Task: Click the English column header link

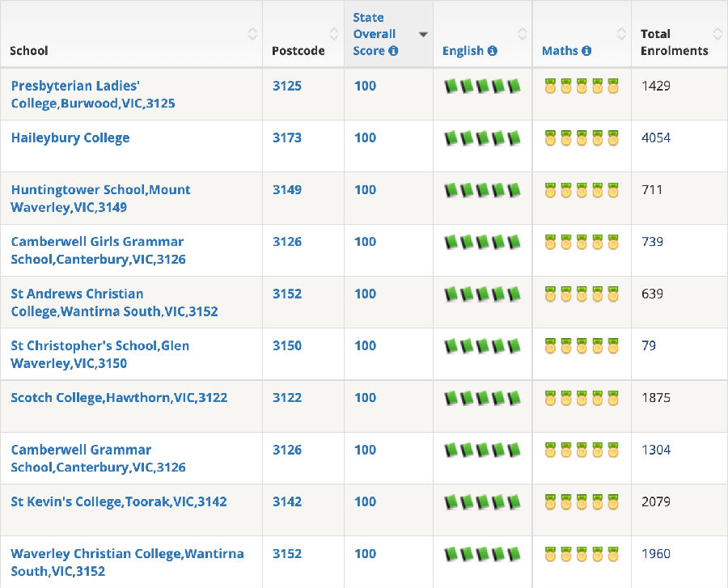Action: point(463,51)
